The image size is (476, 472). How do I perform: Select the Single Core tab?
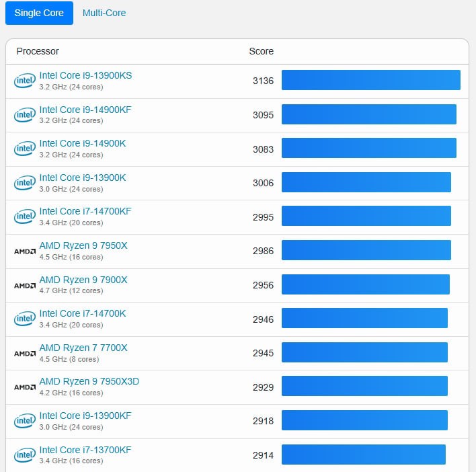coord(39,13)
